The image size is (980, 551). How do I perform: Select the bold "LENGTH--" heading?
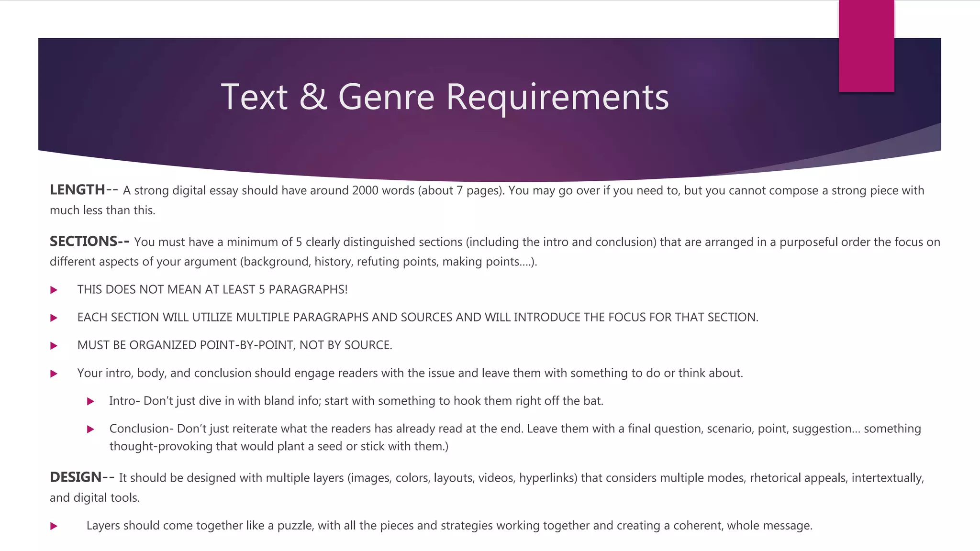click(x=84, y=190)
